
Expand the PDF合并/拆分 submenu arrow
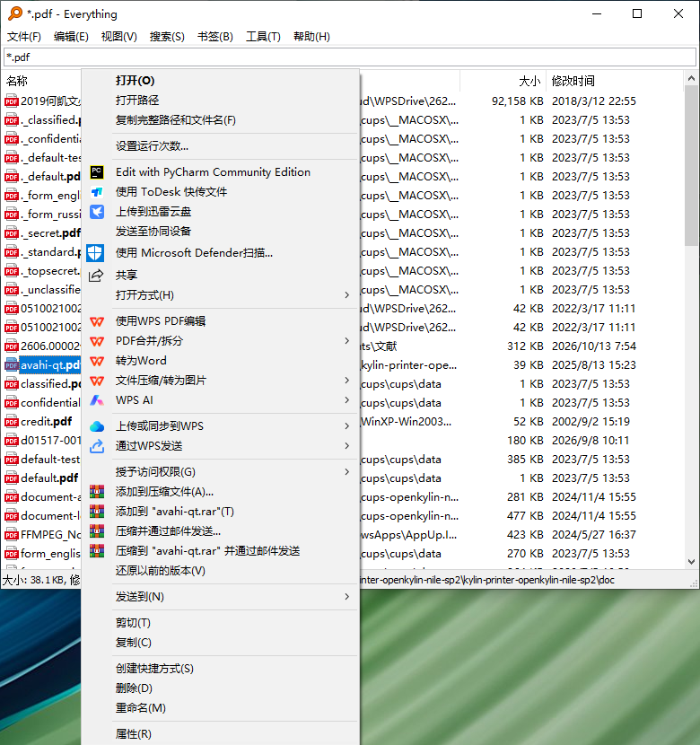(347, 341)
